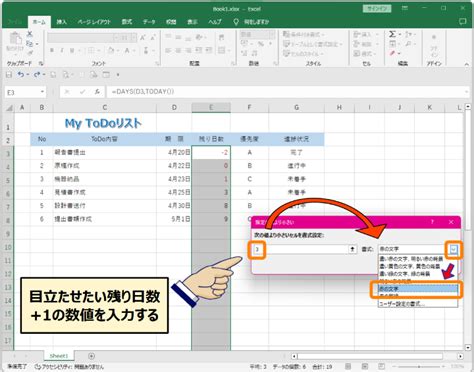The image size is (474, 372).
Task: Select the sheet1 worksheet tab
Action: tap(59, 356)
